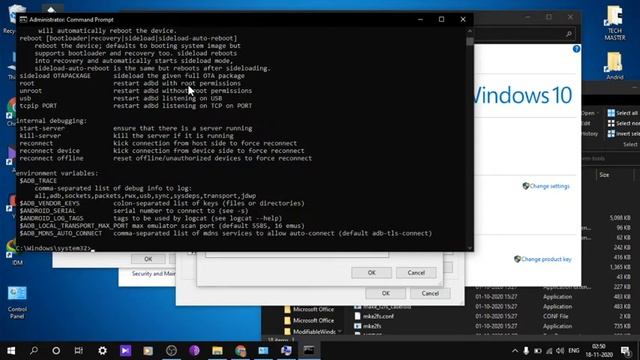The height and width of the screenshot is (360, 640).
Task: Launch Cortana circle on taskbar
Action: click(x=56, y=351)
